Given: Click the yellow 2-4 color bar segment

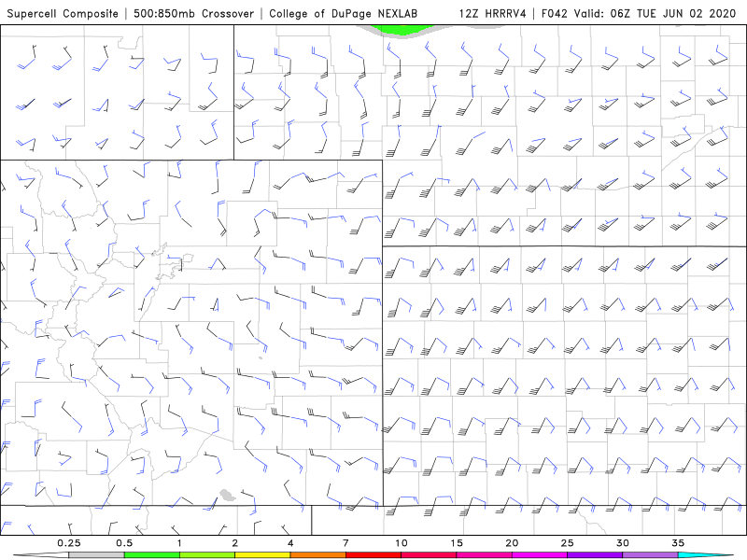Looking at the screenshot, I should 262,555.
